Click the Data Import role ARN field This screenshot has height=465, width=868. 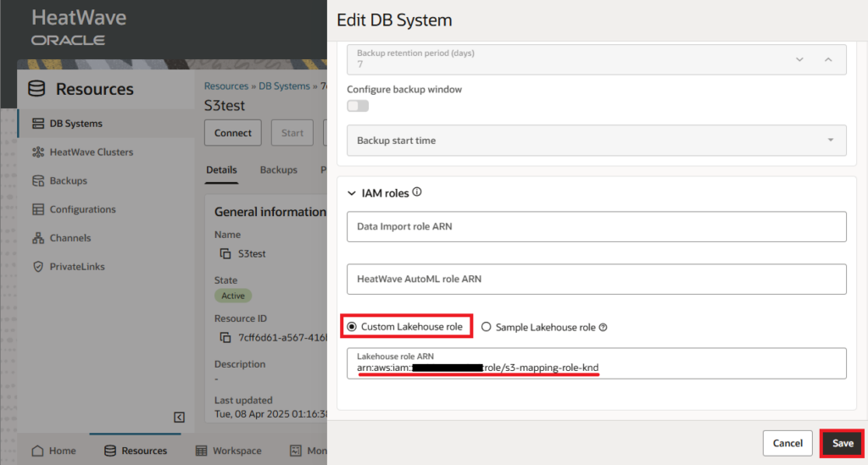[x=596, y=227]
